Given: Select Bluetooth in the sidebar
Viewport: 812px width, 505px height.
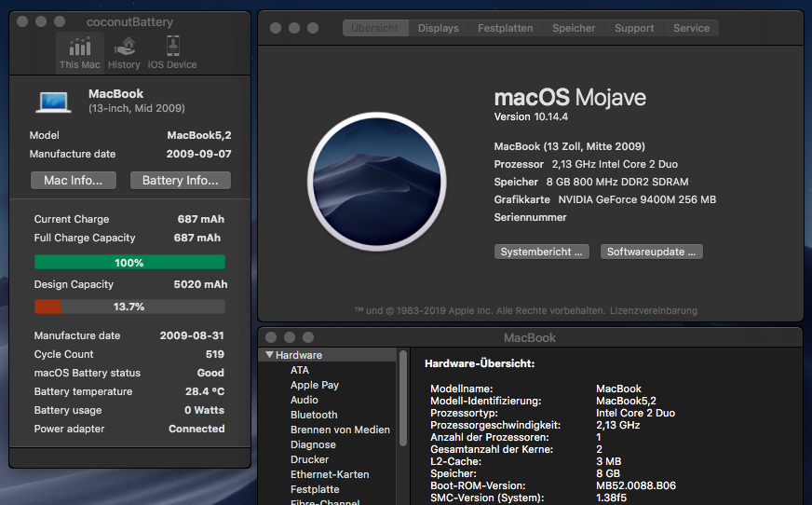Looking at the screenshot, I should 314,415.
